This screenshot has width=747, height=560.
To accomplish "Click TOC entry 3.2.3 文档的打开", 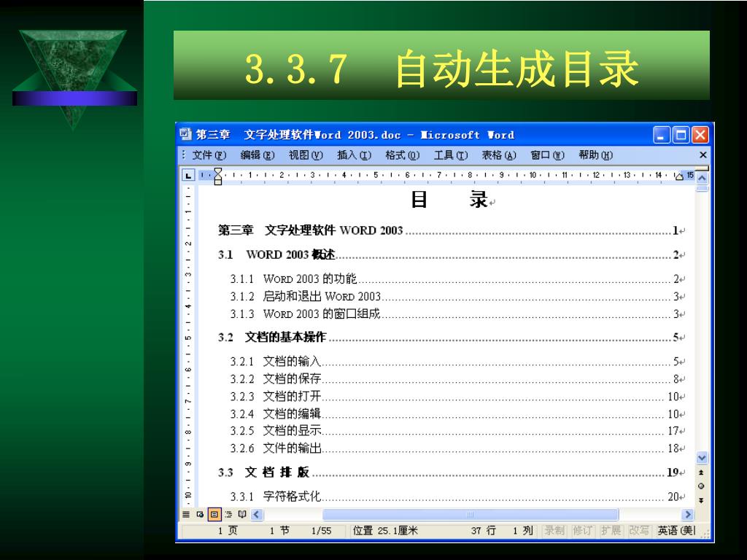I will pos(457,396).
